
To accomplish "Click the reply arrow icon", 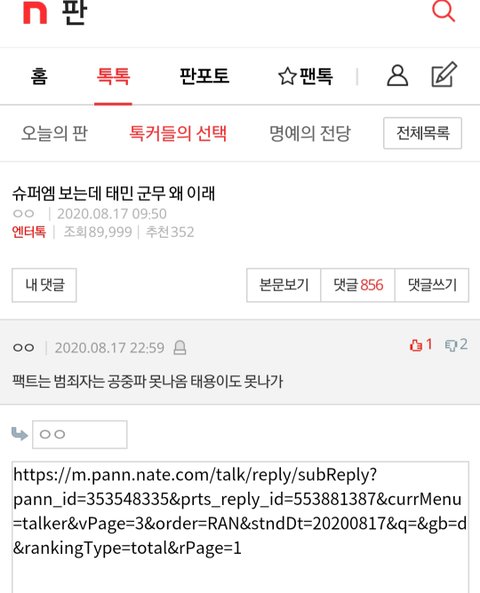I will click(20, 434).
